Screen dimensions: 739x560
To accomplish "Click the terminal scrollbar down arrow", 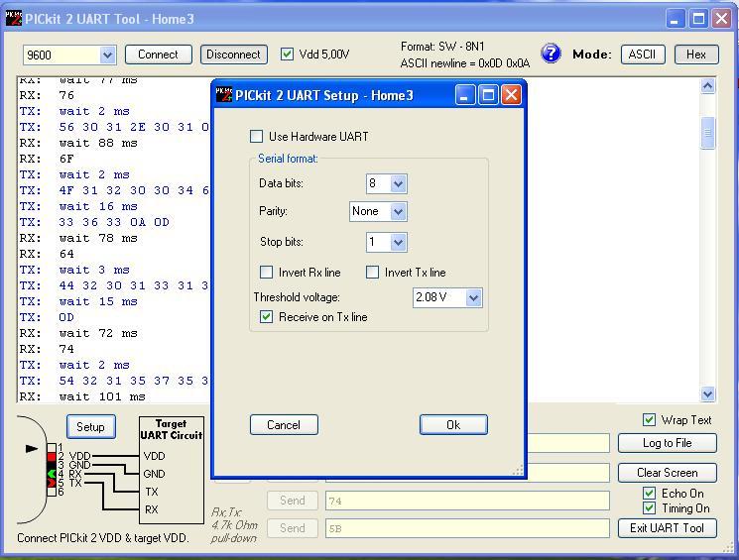I will (x=708, y=393).
